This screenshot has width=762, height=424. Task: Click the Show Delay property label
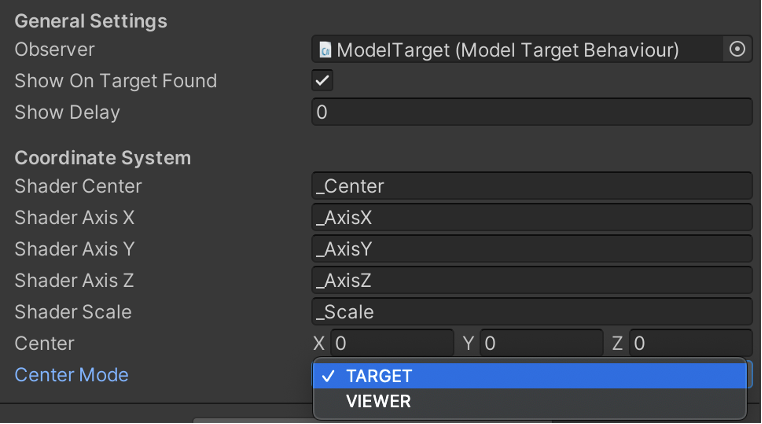[67, 112]
